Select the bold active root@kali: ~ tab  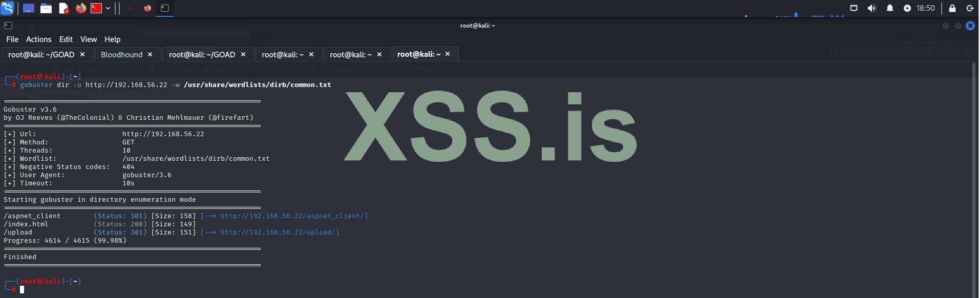click(419, 54)
